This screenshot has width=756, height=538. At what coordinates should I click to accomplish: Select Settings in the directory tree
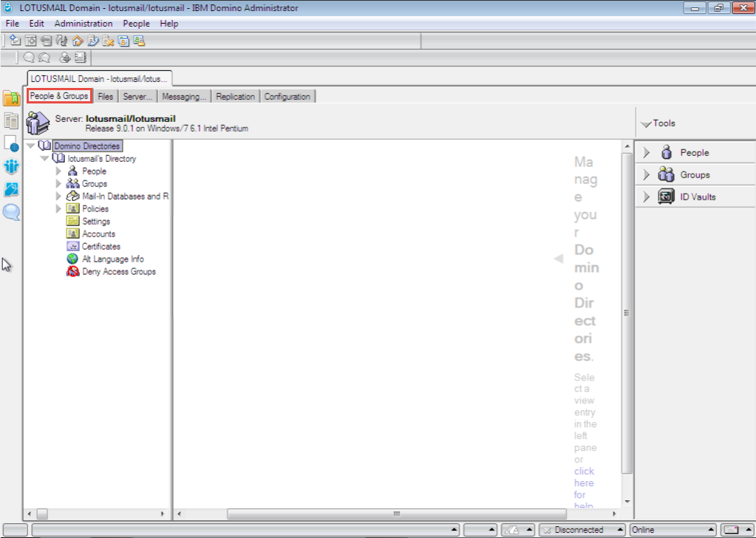96,221
